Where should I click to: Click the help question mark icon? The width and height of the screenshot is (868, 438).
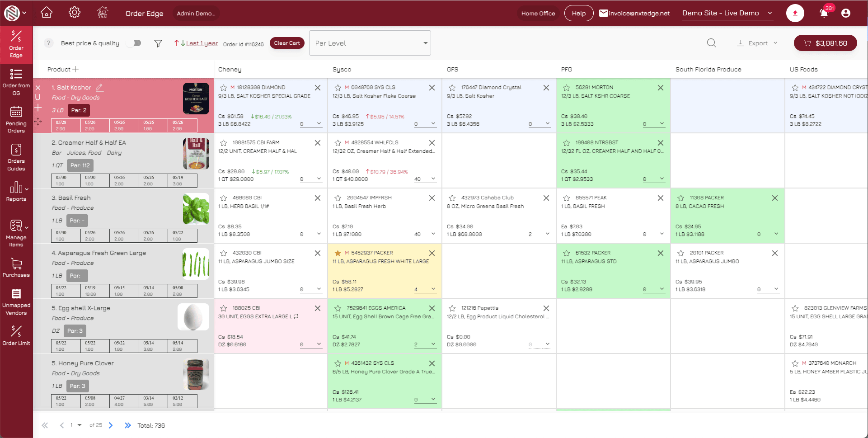coord(49,43)
